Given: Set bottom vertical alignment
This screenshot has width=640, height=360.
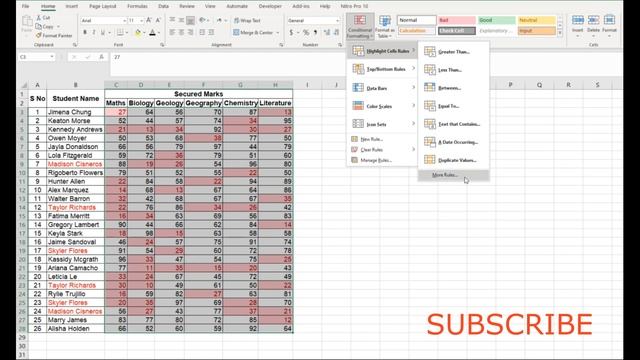Looking at the screenshot, I should pyautogui.click(x=190, y=20).
